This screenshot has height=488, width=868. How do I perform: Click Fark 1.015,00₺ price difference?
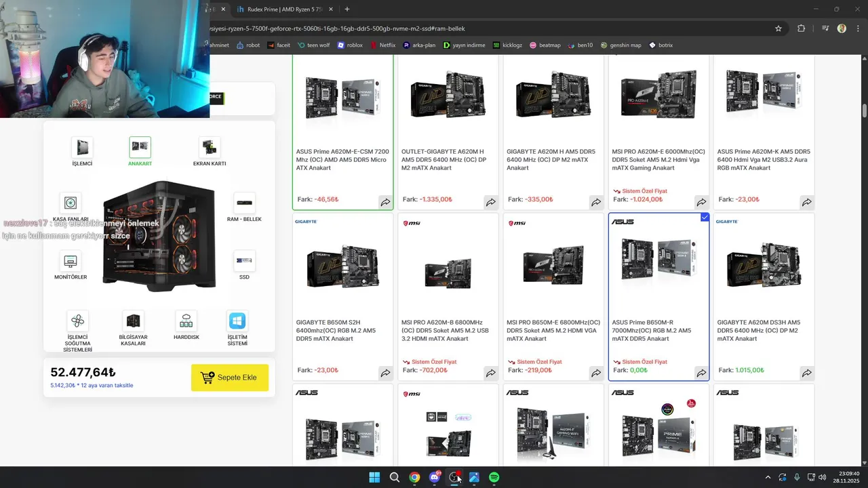tap(741, 371)
